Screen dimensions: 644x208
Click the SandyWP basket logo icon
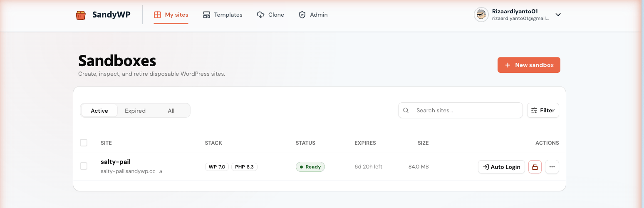click(x=80, y=15)
